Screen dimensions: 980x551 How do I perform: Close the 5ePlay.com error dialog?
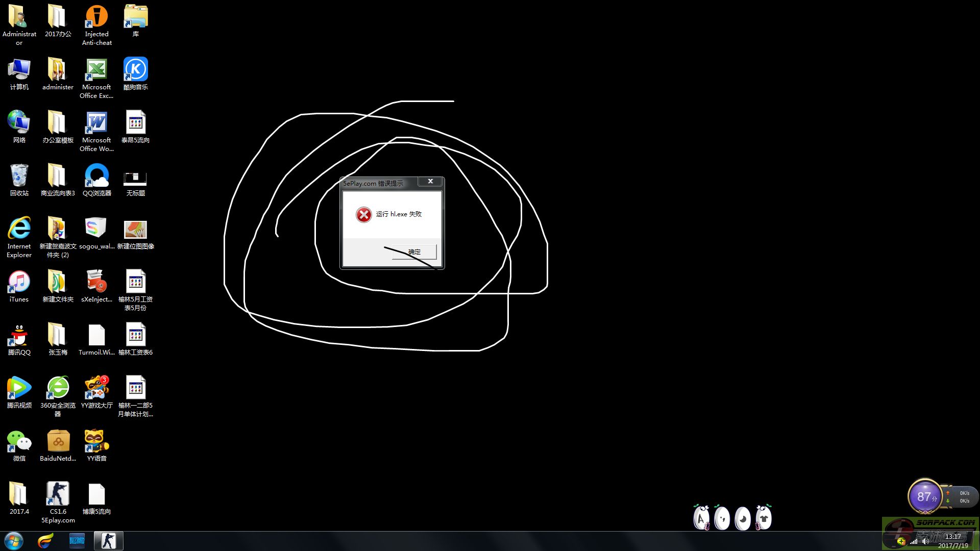pos(430,181)
